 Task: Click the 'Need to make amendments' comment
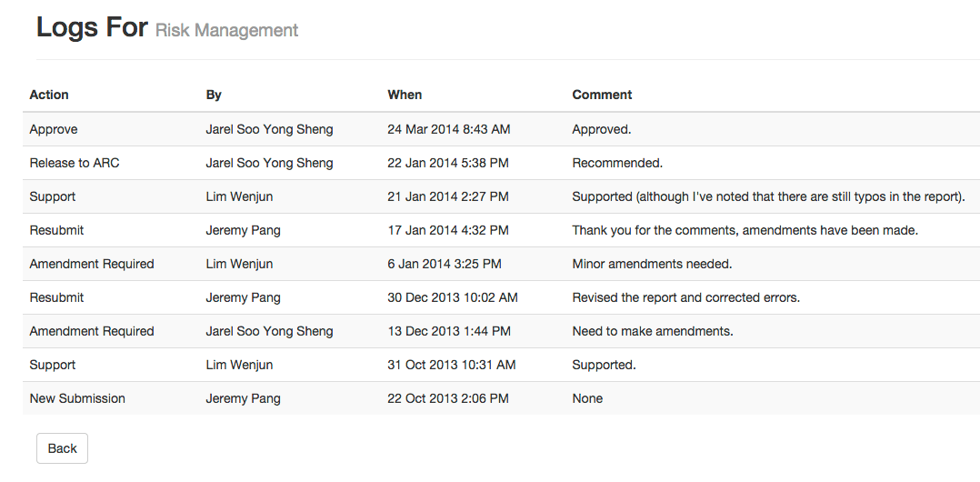coord(653,331)
